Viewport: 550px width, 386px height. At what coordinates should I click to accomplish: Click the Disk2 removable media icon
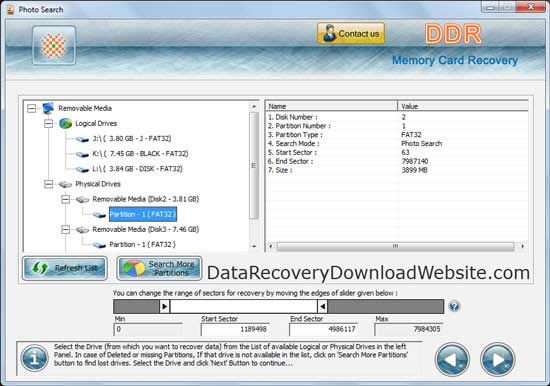tap(82, 200)
